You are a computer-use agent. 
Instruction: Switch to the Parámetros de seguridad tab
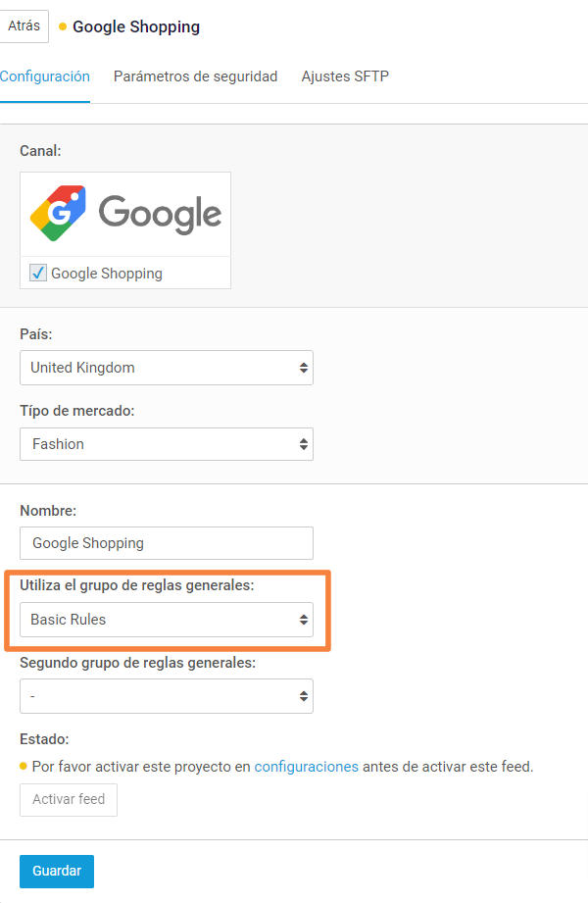pyautogui.click(x=195, y=76)
